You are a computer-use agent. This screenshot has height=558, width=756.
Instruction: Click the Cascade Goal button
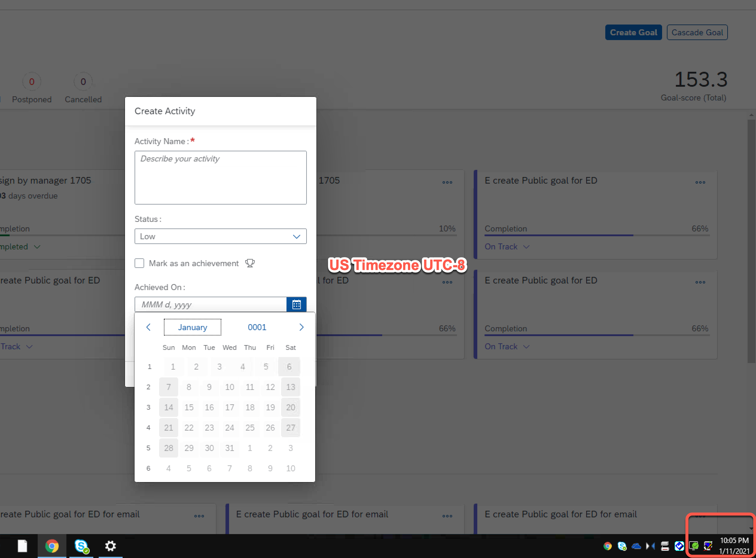point(697,32)
